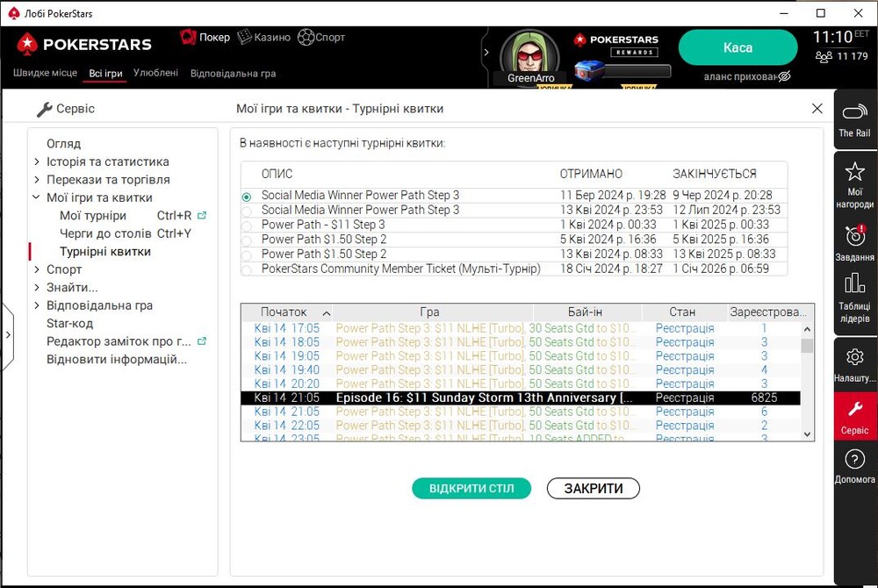Open Мої турніри menu entry

tap(93, 215)
